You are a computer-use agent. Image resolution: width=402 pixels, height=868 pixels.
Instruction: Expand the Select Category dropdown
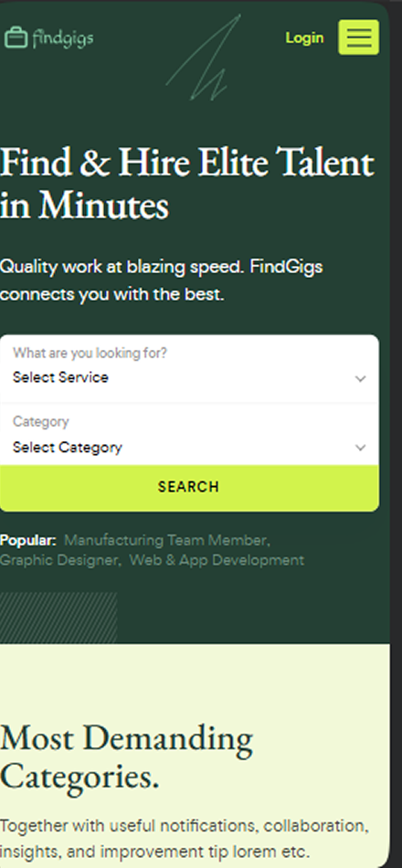pyautogui.click(x=189, y=435)
